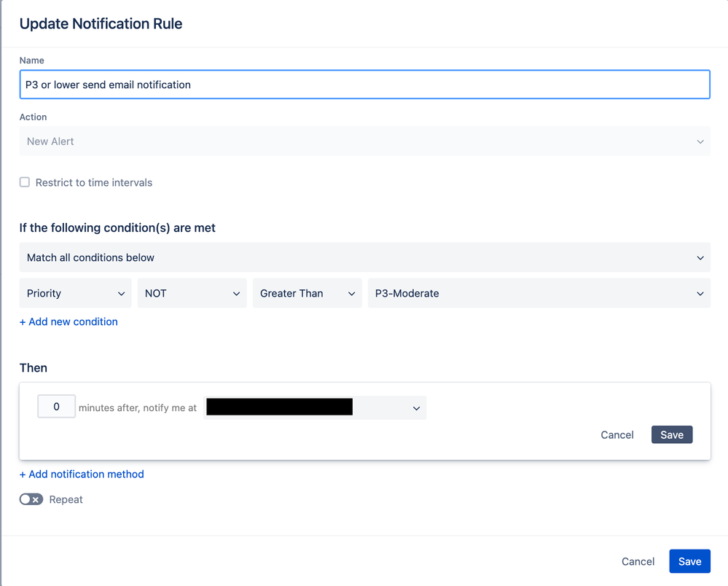
Task: Click Add notification method link
Action: coord(82,474)
